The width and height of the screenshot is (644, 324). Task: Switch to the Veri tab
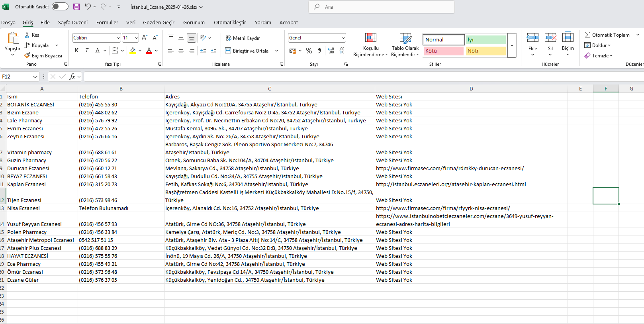coord(131,22)
